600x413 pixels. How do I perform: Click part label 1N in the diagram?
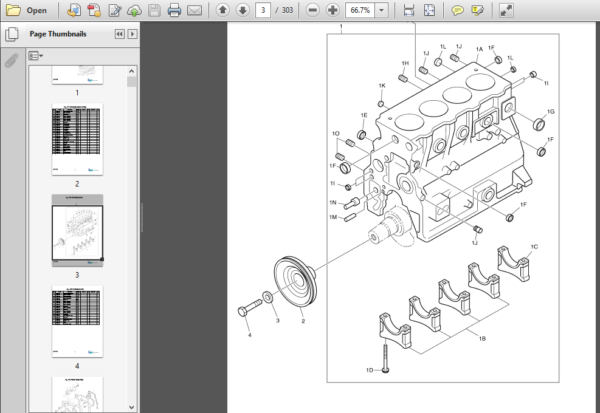tap(333, 202)
